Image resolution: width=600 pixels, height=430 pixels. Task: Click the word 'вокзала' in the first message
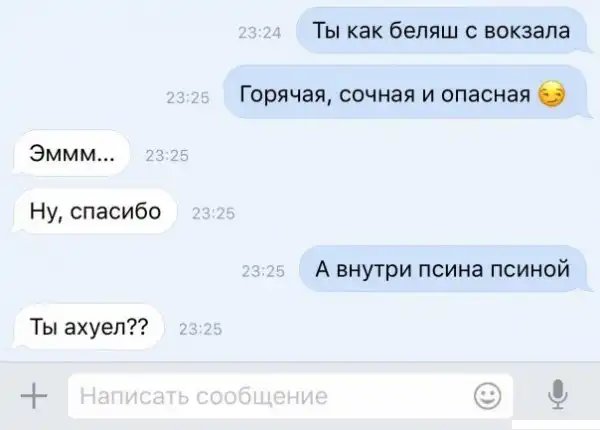(x=527, y=31)
